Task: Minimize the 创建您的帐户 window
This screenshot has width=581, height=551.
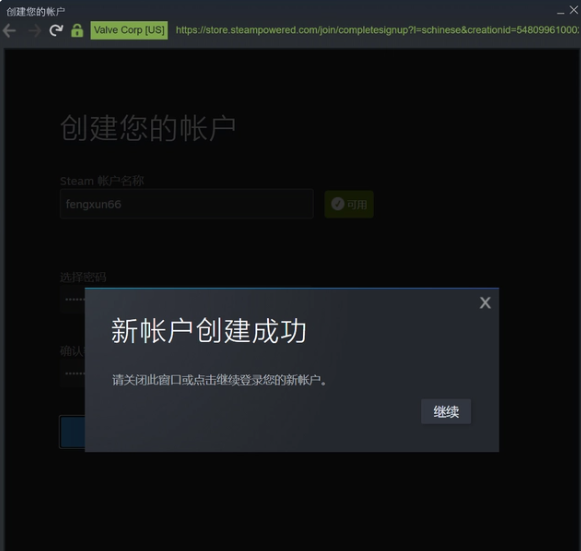Action: (560, 11)
